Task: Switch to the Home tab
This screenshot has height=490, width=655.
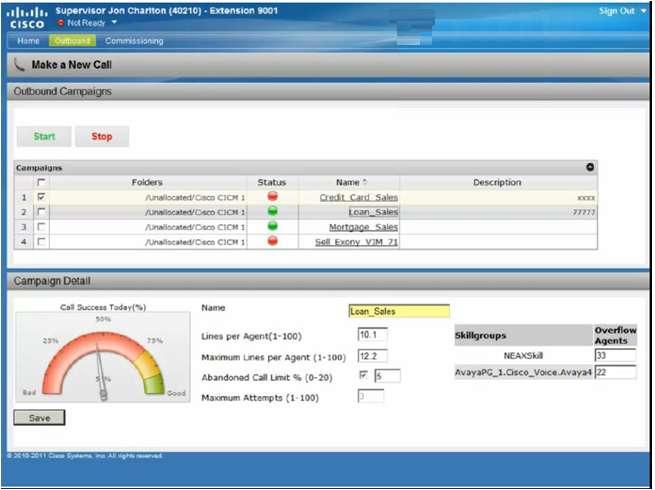Action: 28,41
